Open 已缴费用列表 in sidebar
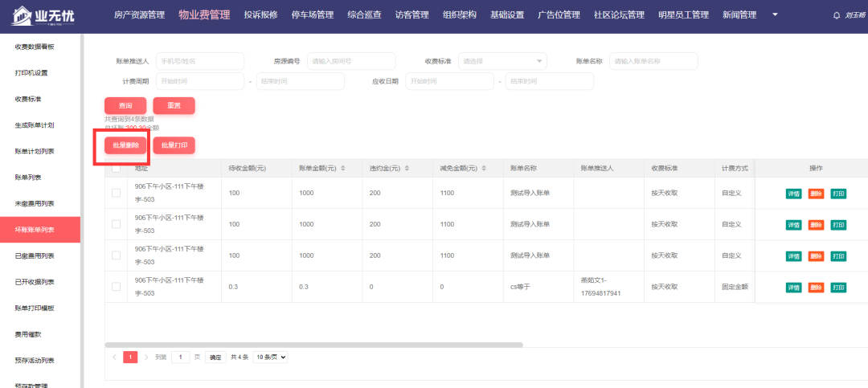 pos(40,255)
